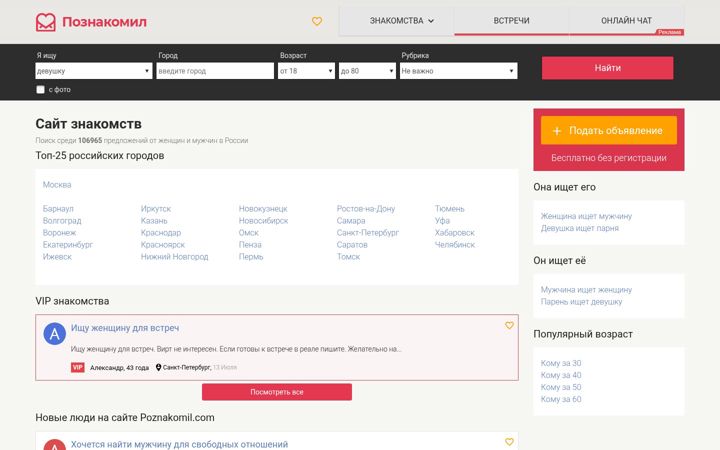Click location pin next to Санкт-Петербург
The image size is (720, 450).
[x=158, y=367]
